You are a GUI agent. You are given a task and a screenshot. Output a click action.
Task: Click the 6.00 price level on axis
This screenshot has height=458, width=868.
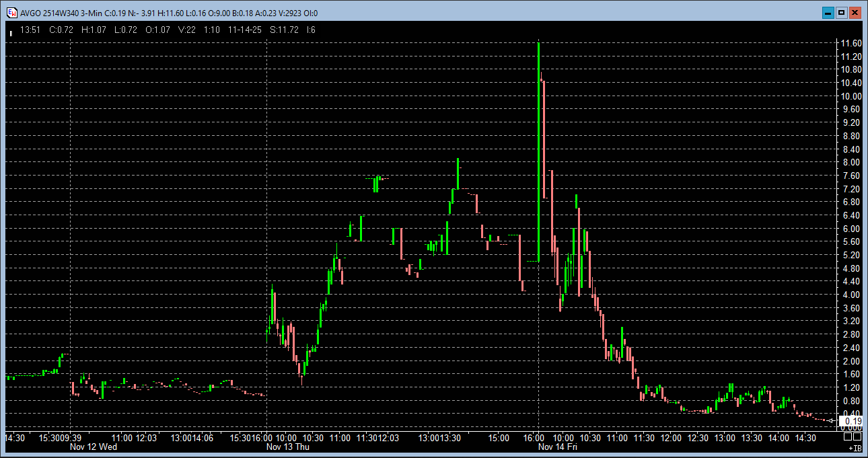[x=851, y=229]
